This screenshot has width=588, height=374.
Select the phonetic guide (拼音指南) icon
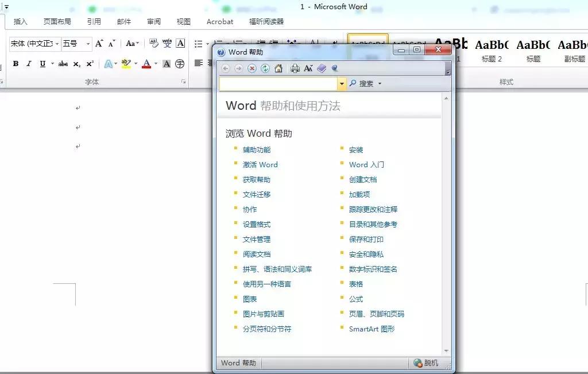[x=168, y=44]
